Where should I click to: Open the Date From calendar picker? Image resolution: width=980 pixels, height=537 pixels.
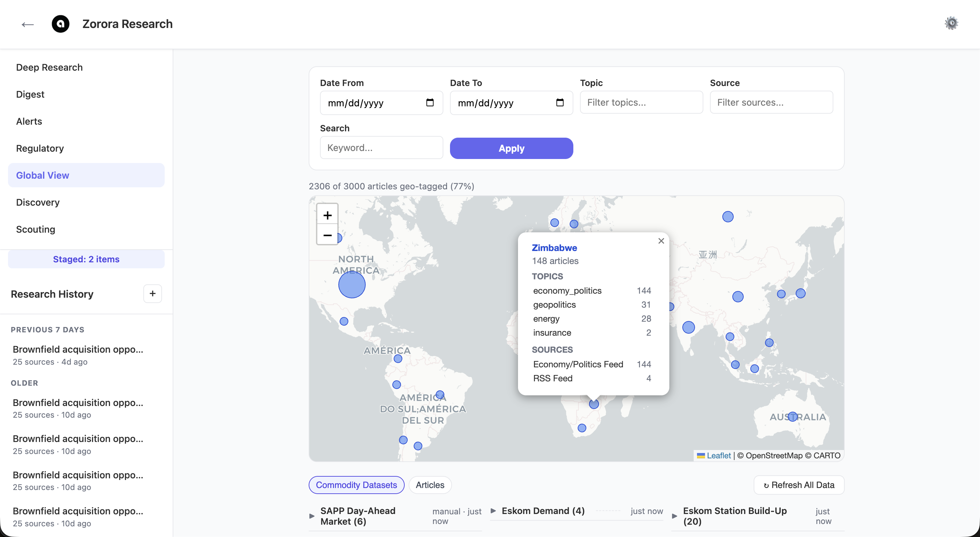click(x=430, y=102)
